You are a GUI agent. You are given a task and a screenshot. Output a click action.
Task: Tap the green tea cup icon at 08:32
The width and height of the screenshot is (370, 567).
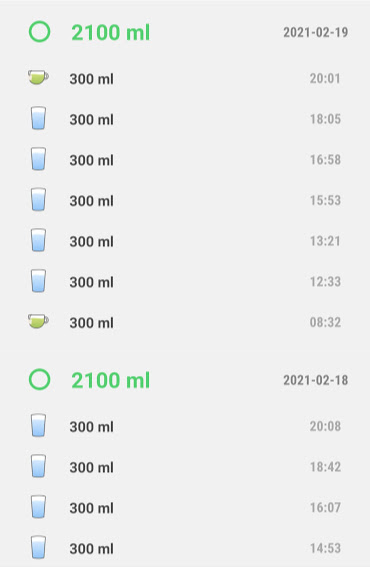click(38, 321)
